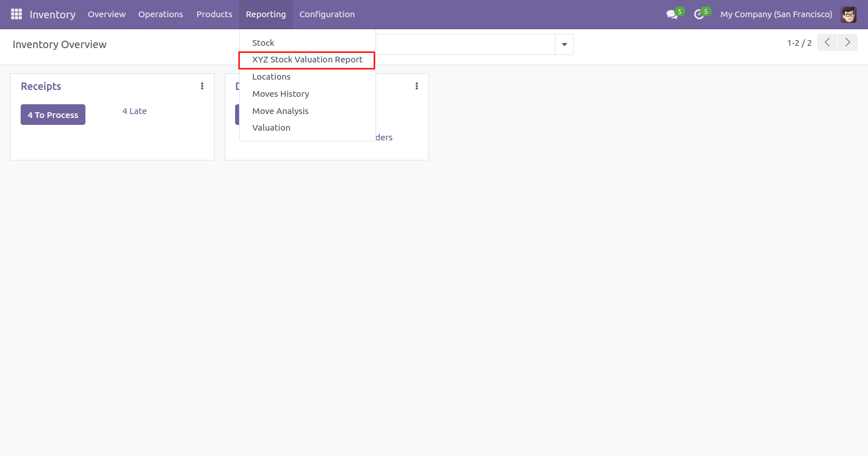
Task: Go to previous page arrow
Action: [x=827, y=42]
